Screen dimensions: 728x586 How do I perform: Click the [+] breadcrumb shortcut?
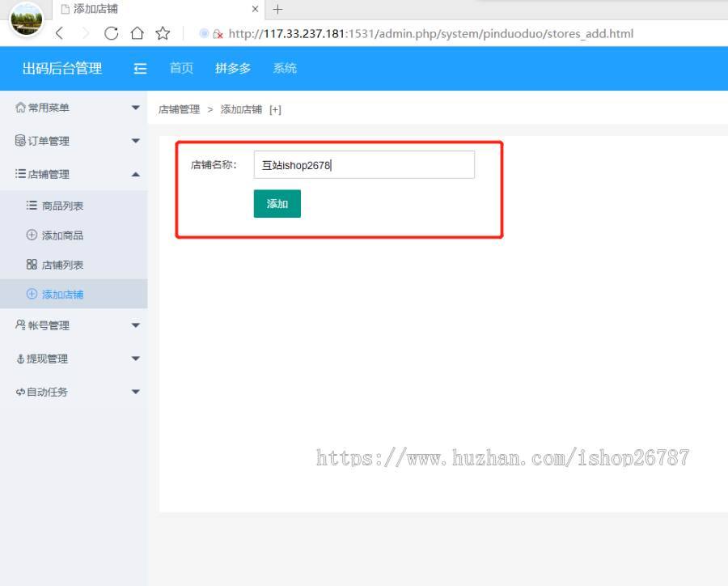click(275, 109)
